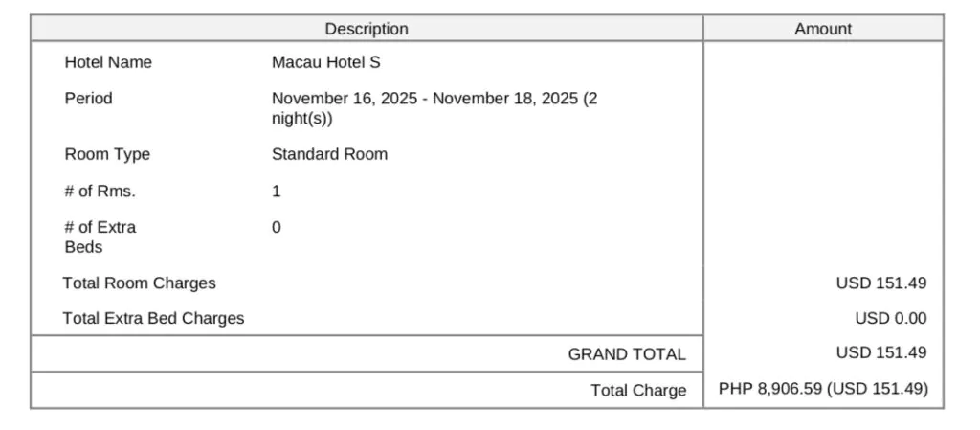Click the PHP 8,906.59 total charge amount

[823, 389]
